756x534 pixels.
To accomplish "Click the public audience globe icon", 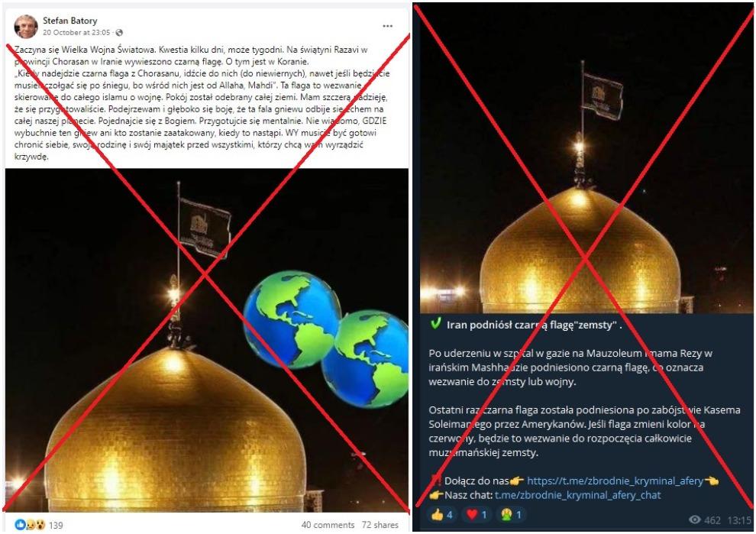I will point(119,33).
